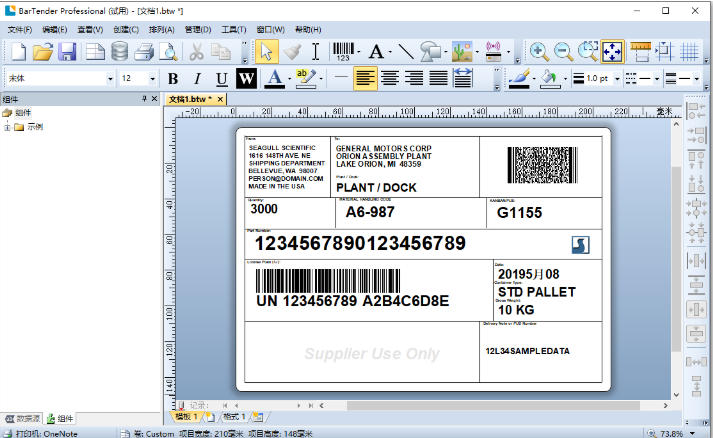
Task: Click the zoom in magnifier button
Action: (x=539, y=51)
